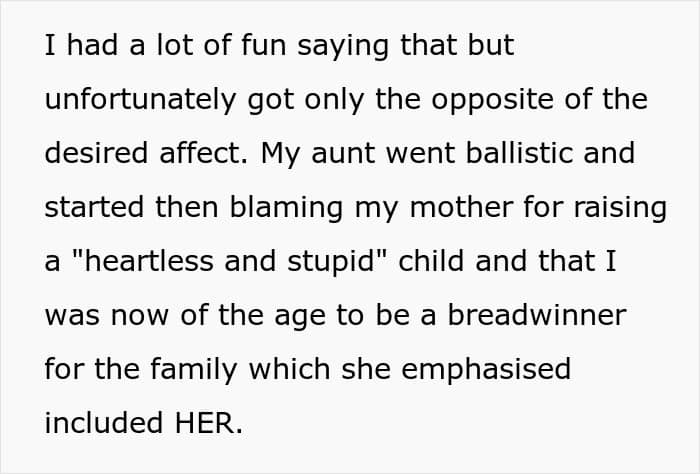
Task: Click the word "emphasised"
Action: coord(486,370)
